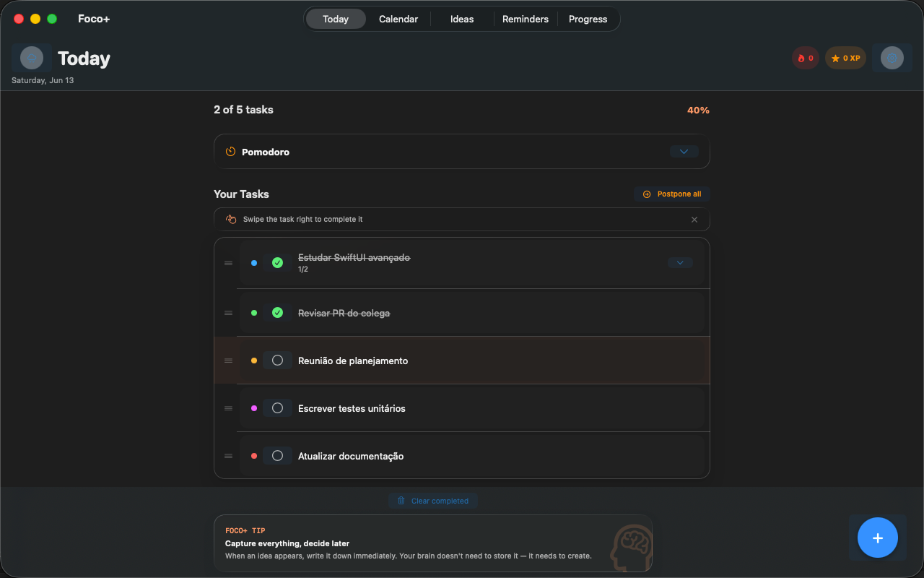Open the Reminders tab

526,19
